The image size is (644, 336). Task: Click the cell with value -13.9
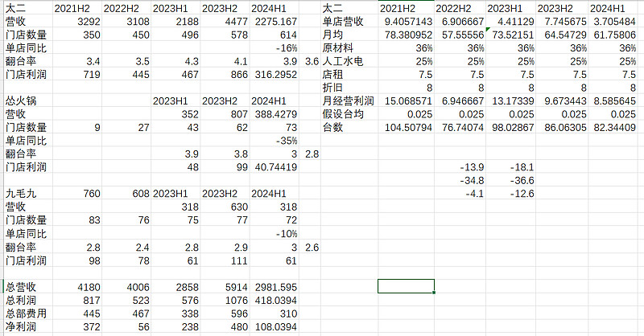click(460, 167)
